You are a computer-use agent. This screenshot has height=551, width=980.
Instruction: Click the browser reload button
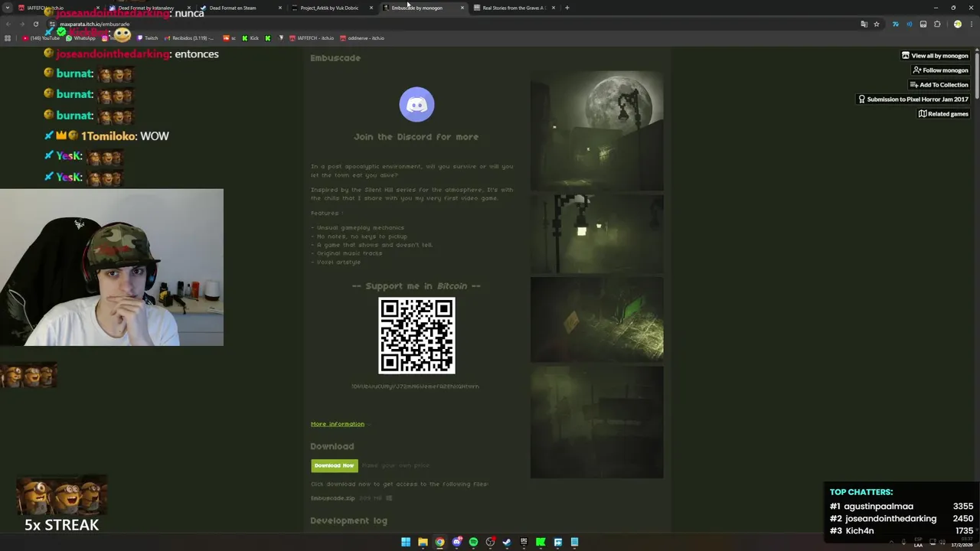[x=36, y=24]
